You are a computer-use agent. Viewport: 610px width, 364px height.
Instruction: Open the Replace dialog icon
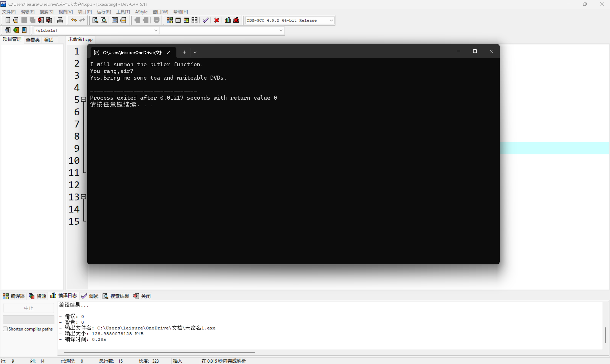pyautogui.click(x=103, y=20)
